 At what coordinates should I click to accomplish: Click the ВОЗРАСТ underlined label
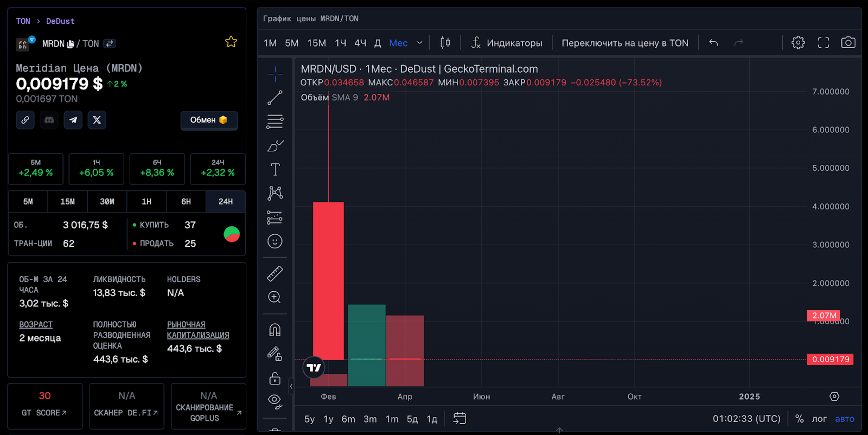pos(36,324)
